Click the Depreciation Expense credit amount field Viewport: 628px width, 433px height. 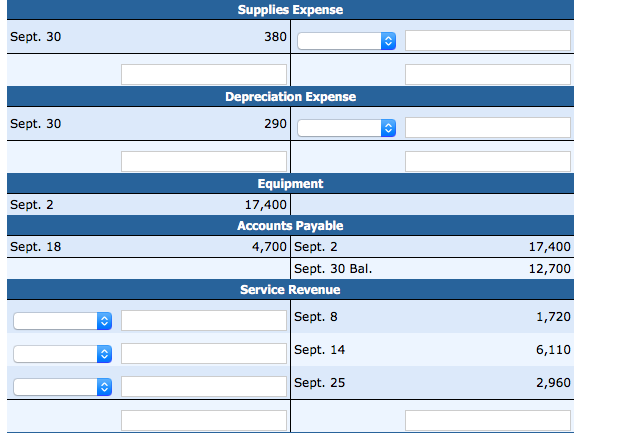488,128
